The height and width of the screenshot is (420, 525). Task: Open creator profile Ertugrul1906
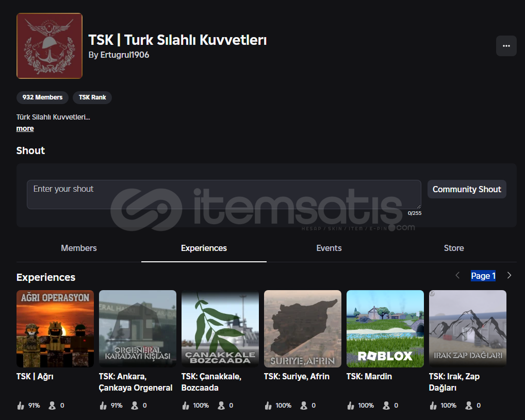pyautogui.click(x=125, y=55)
